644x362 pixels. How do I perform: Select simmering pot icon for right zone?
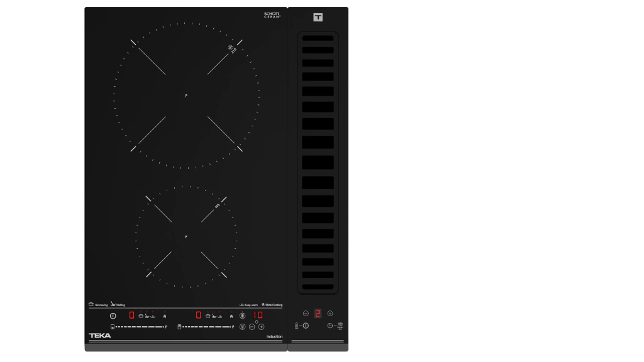tap(208, 315)
